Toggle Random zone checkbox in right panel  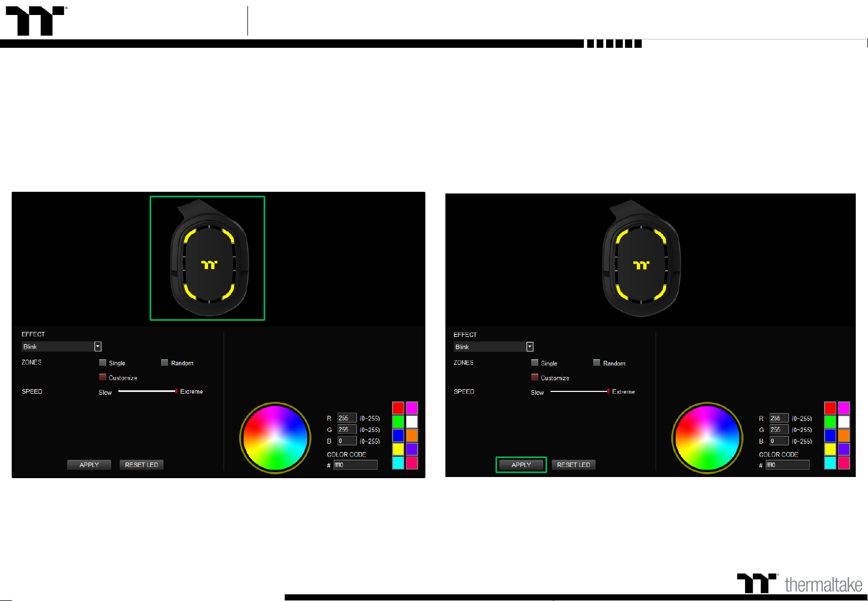[597, 362]
